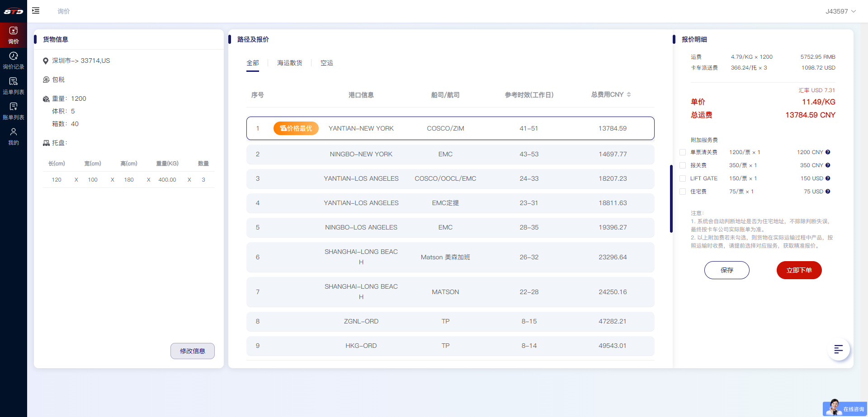Collapse sidebar with the hamburger menu icon

[x=36, y=10]
